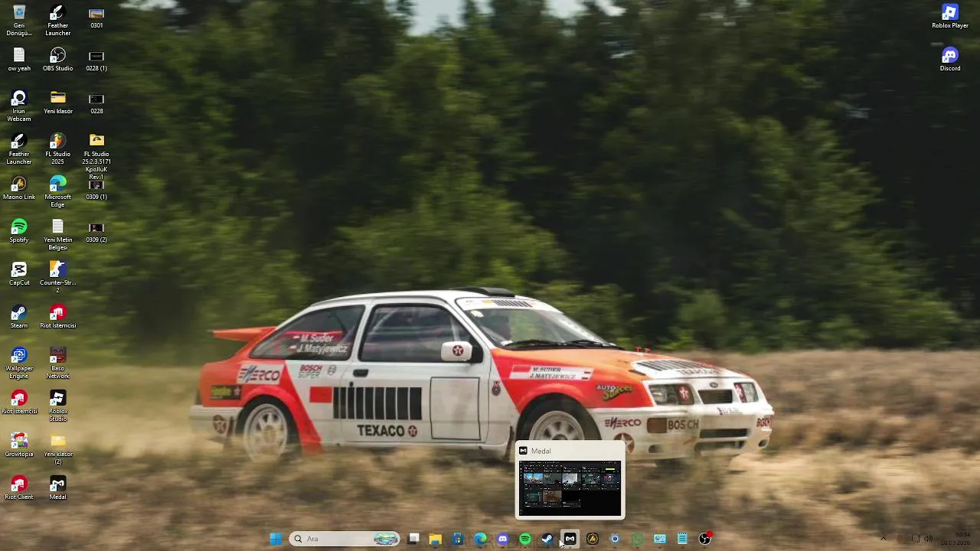Open Steam from the taskbar
The image size is (980, 551).
[x=547, y=539]
